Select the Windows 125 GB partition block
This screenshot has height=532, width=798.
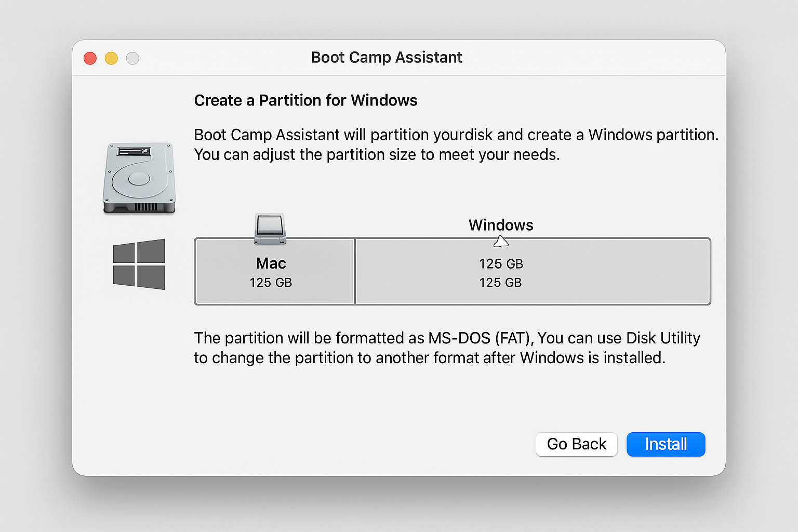(x=533, y=271)
